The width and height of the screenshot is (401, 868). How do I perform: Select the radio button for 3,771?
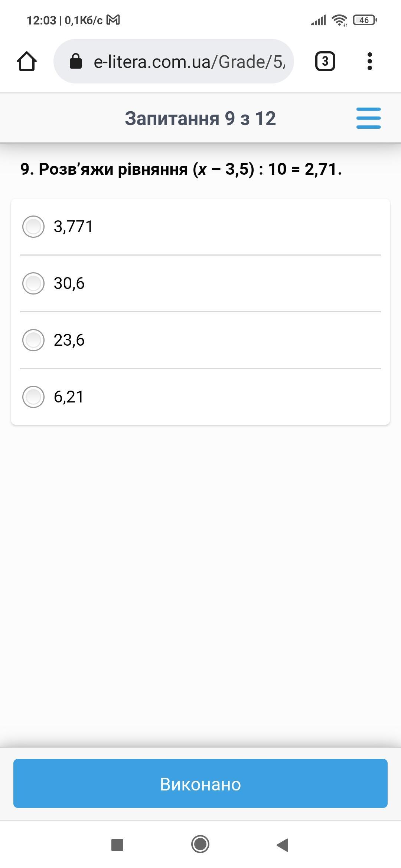point(33,227)
